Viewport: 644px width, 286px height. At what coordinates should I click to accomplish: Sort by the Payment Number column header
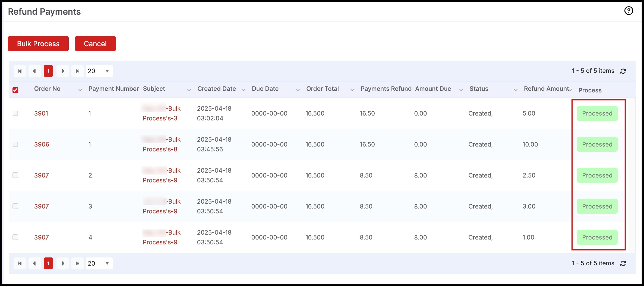(x=113, y=89)
